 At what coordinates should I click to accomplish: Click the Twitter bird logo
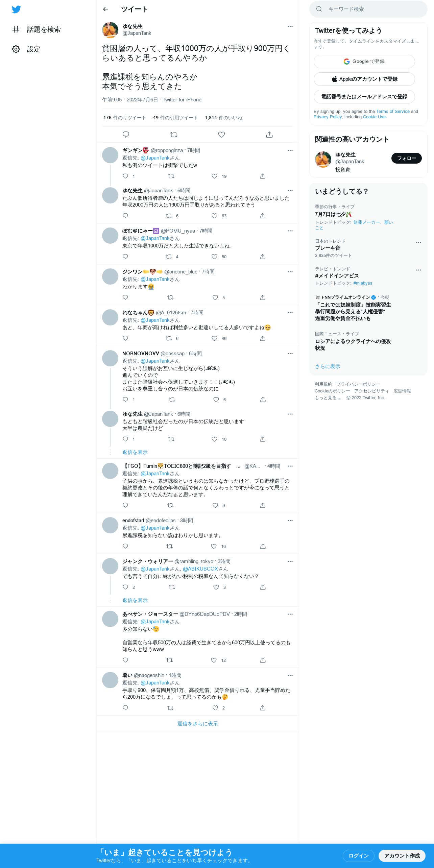[x=16, y=9]
